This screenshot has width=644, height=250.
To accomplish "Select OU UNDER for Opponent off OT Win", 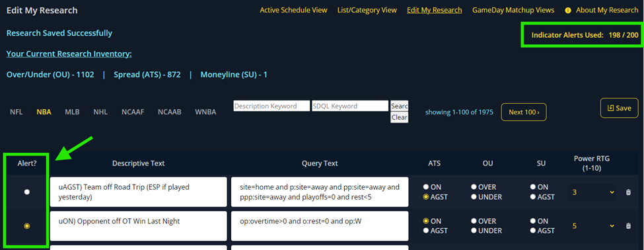I will coord(474,231).
